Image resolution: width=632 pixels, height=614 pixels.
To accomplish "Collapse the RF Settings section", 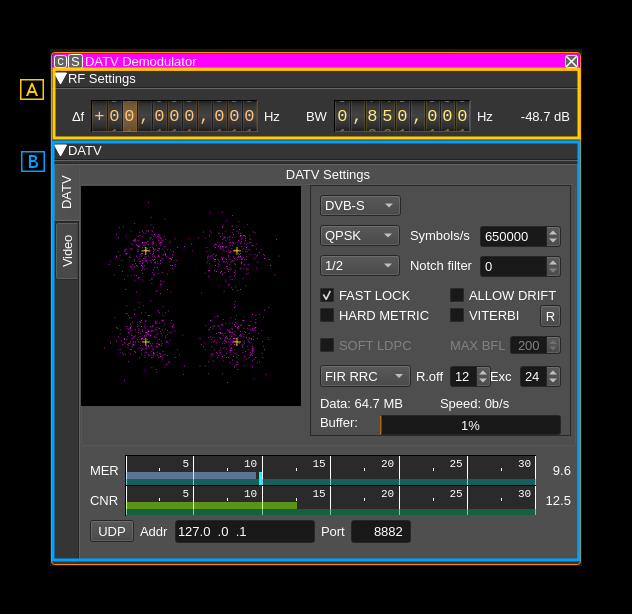I will [61, 78].
